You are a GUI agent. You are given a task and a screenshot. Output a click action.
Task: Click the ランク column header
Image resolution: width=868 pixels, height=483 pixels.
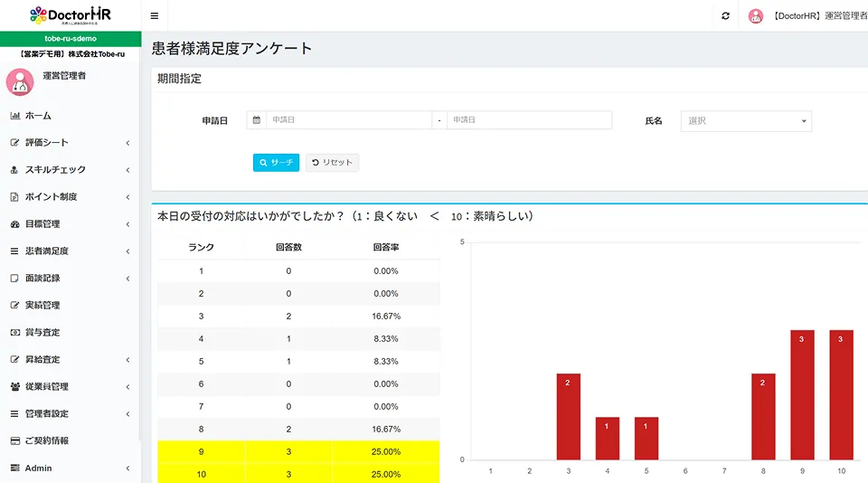pyautogui.click(x=201, y=247)
